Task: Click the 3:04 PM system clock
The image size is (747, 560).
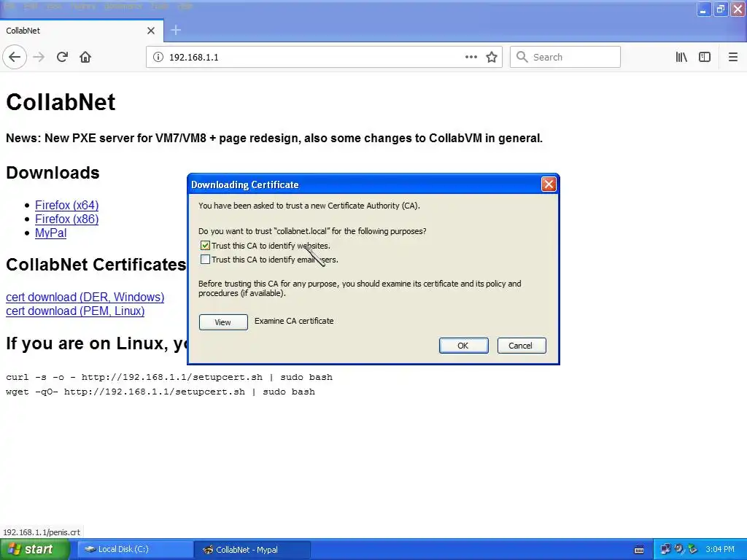Action: point(720,550)
